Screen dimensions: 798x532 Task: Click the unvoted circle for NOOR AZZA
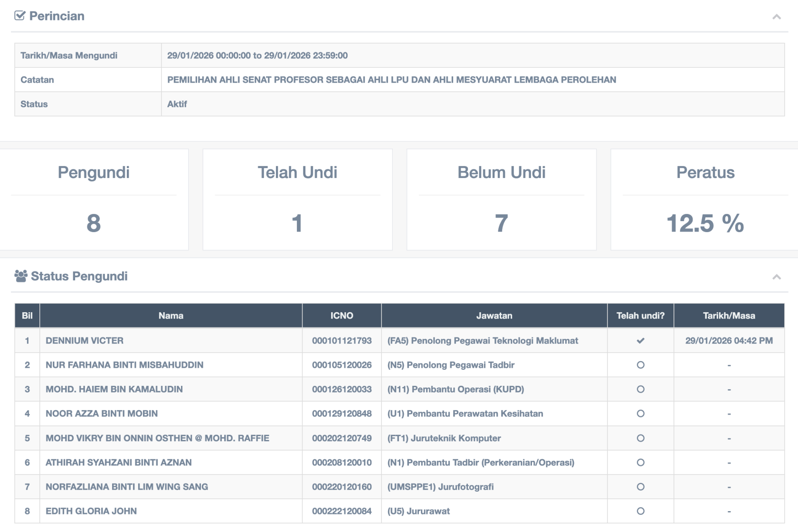[x=640, y=413]
